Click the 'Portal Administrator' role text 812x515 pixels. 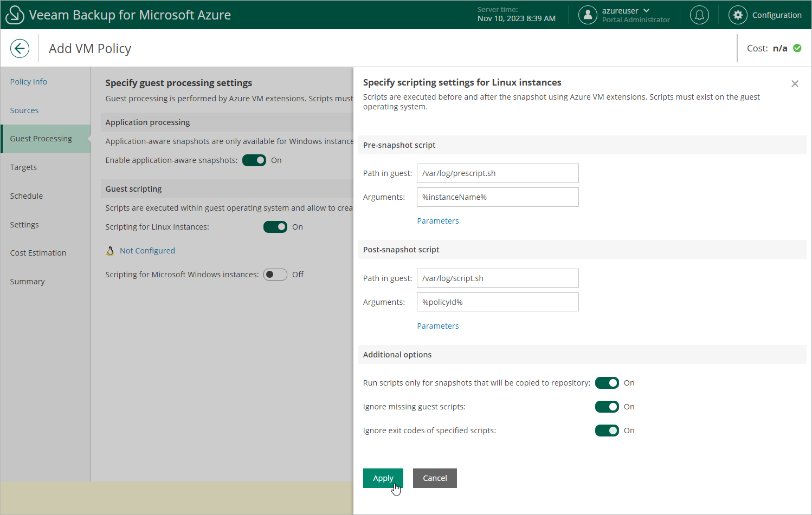[636, 20]
